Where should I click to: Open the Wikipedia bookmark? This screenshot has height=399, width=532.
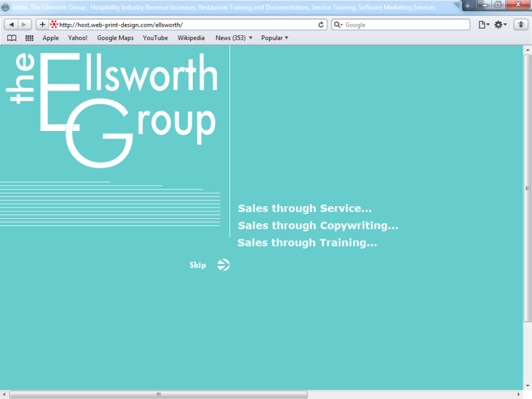click(x=191, y=38)
